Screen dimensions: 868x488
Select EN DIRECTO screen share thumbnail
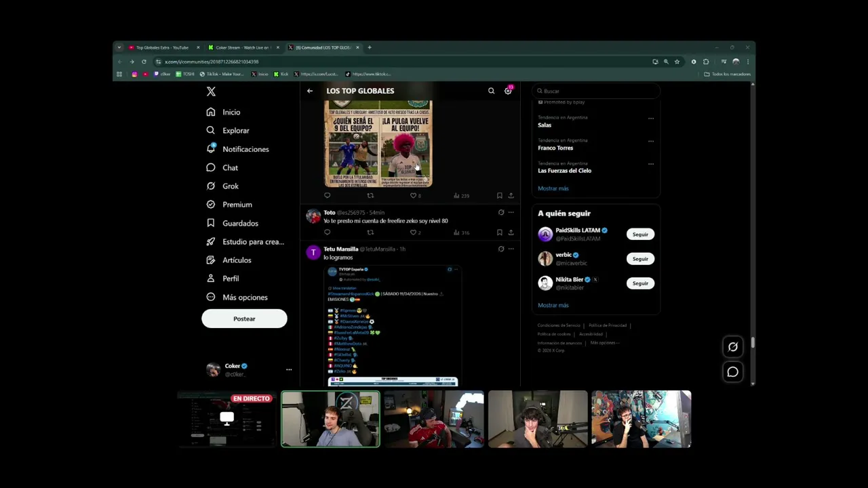[x=227, y=419]
